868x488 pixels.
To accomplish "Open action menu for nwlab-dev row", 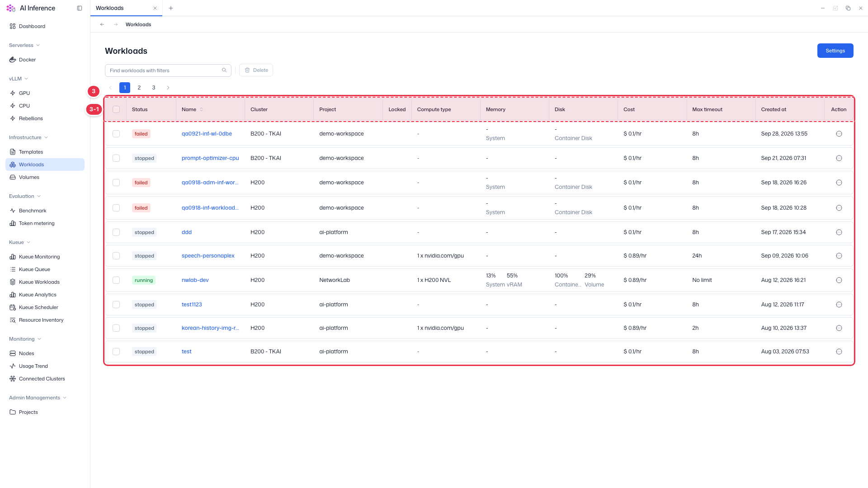I will click(839, 280).
